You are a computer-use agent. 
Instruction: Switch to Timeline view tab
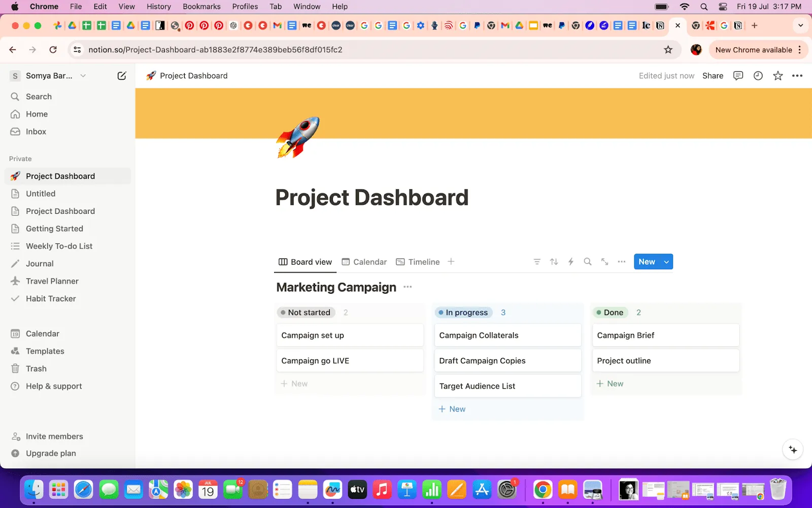[418, 262]
